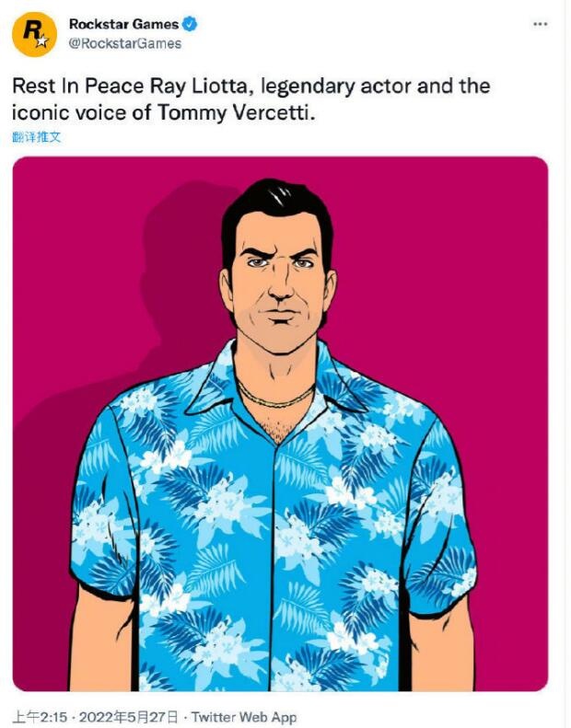
Task: Open the Twitter Web App source link
Action: coord(244,716)
